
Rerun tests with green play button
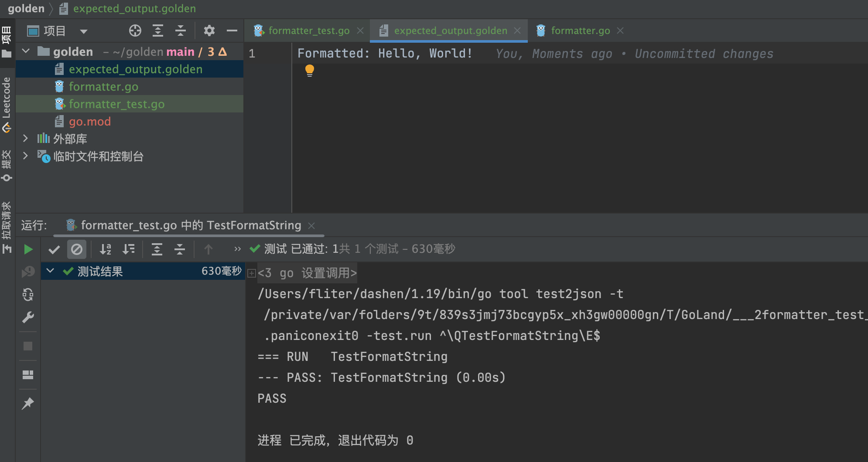28,249
